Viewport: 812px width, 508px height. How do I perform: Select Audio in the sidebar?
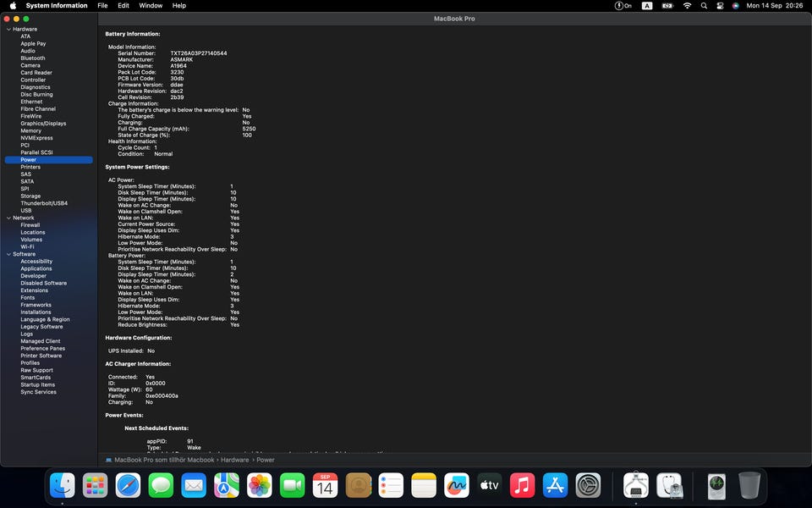click(x=27, y=52)
